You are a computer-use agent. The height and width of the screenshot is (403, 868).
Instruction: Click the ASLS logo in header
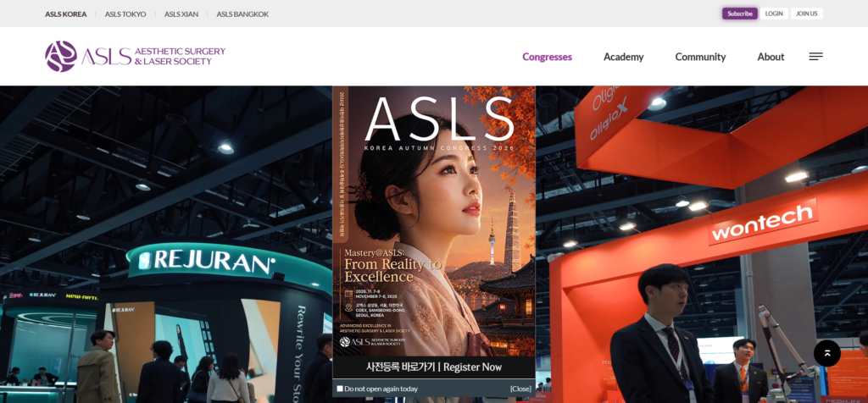[135, 57]
